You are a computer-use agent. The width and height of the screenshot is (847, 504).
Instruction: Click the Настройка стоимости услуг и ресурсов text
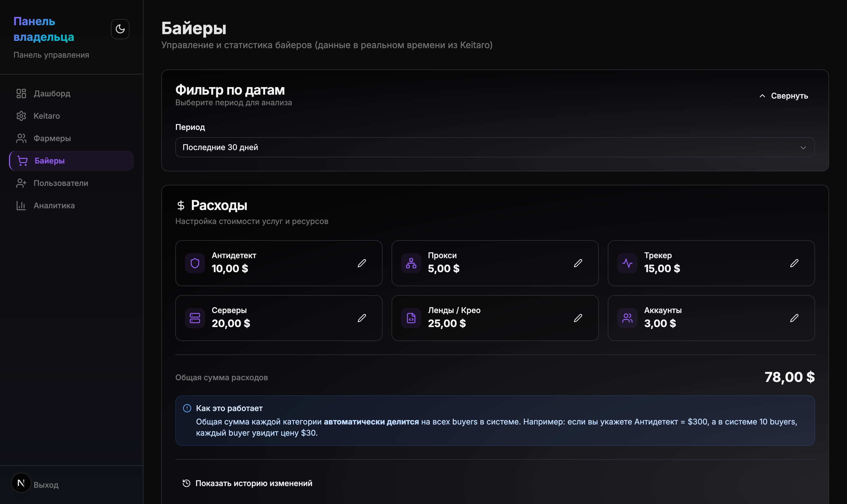pyautogui.click(x=252, y=221)
